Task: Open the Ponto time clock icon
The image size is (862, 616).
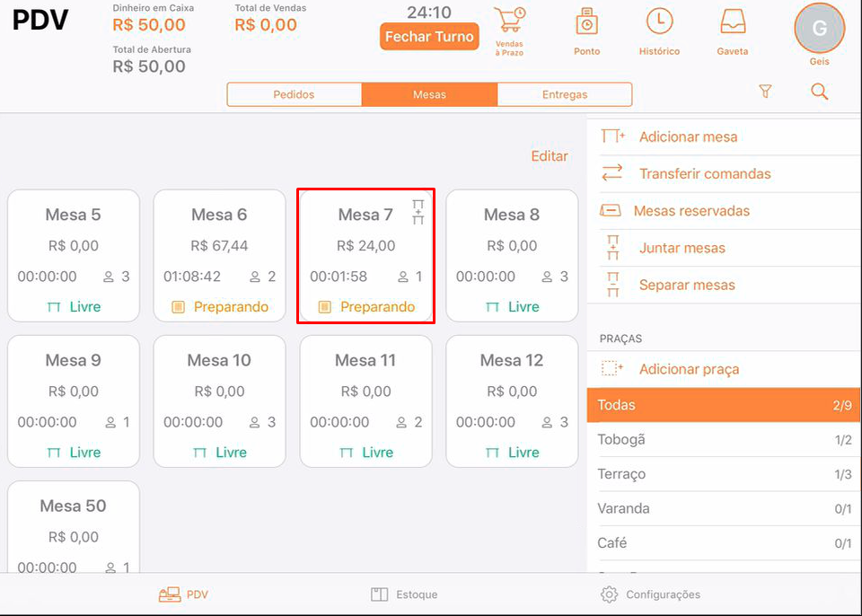Action: tap(586, 22)
